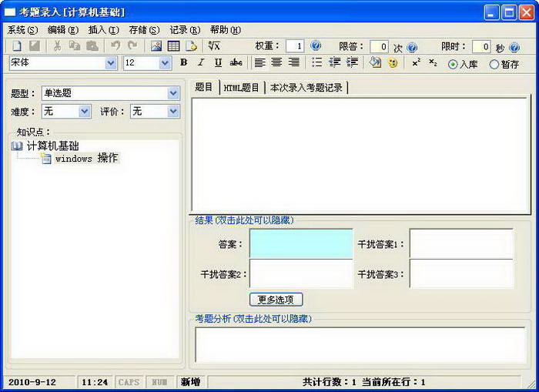Align text left
Image resolution: width=539 pixels, height=392 pixels.
point(260,62)
